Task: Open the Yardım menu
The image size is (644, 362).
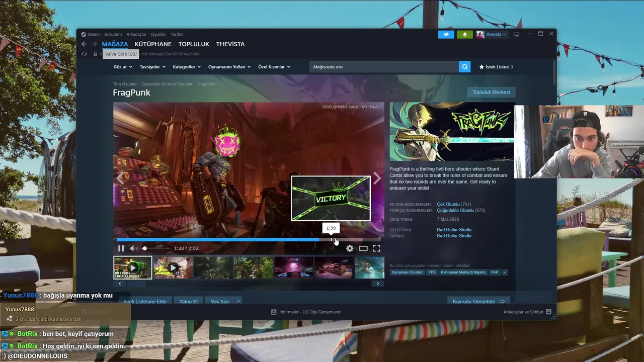Action: [177, 34]
